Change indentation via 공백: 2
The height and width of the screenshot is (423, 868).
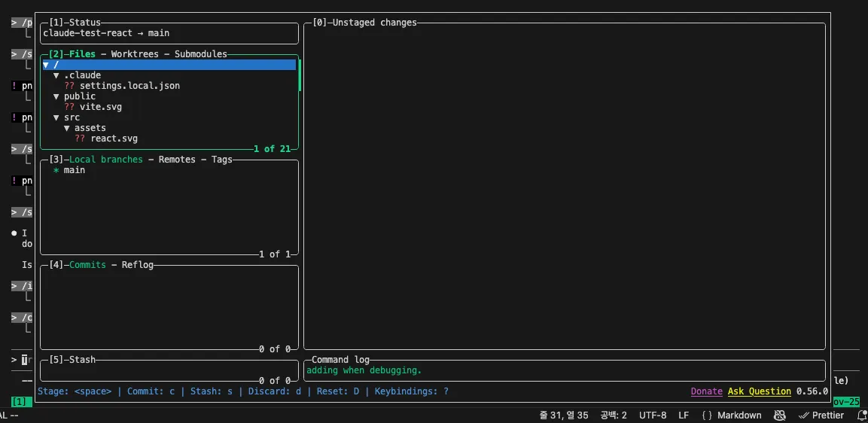pos(614,415)
